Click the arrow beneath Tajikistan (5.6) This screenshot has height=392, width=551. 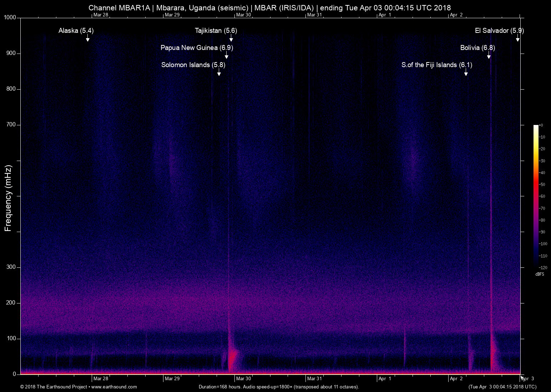231,38
